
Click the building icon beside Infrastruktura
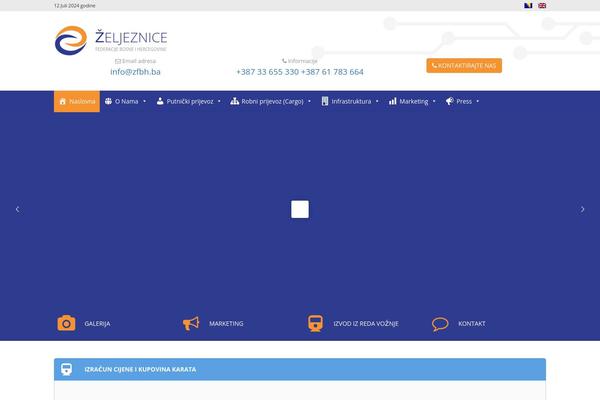pyautogui.click(x=325, y=101)
